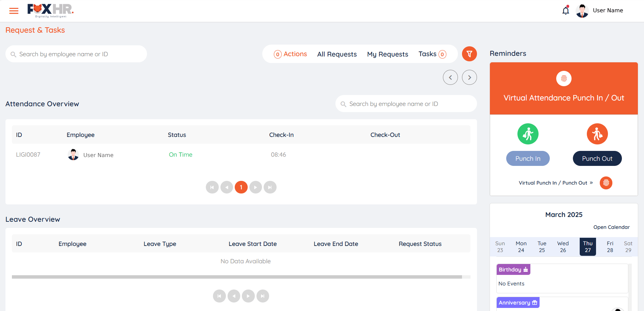The width and height of the screenshot is (644, 311).
Task: Go to next panel with right chevron
Action: click(x=469, y=77)
